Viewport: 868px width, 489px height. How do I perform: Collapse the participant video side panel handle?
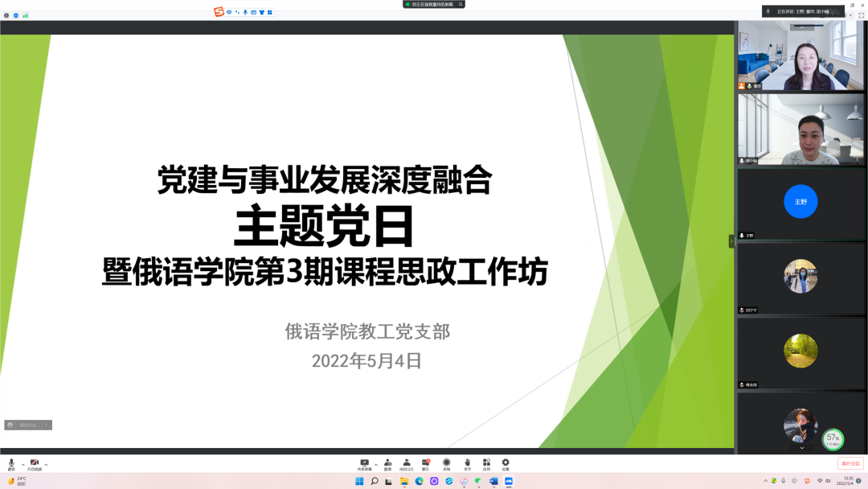[x=731, y=240]
